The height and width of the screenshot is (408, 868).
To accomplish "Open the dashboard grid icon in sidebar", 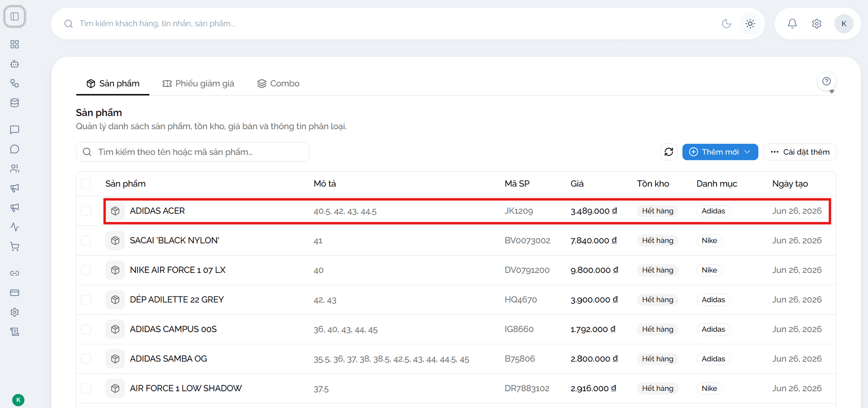I will (14, 44).
